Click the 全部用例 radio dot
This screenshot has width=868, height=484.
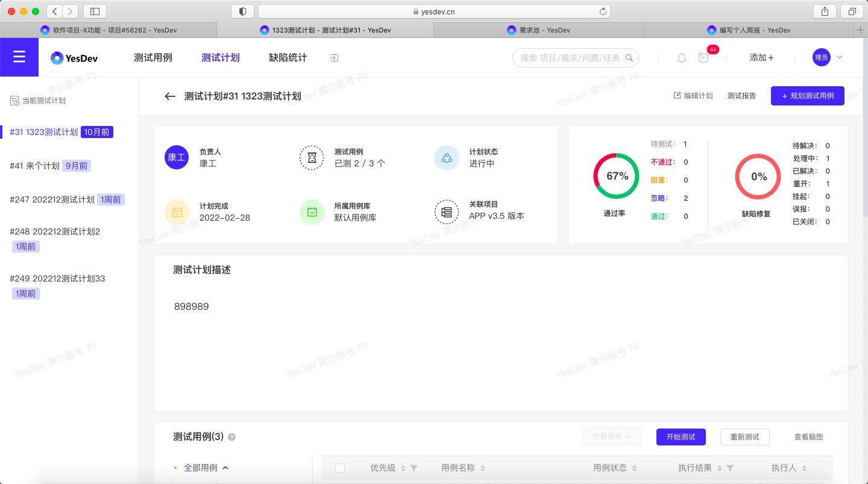click(x=175, y=468)
